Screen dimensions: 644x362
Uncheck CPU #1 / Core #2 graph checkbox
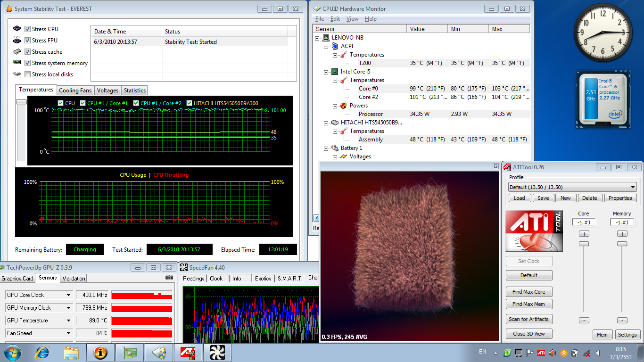point(136,103)
